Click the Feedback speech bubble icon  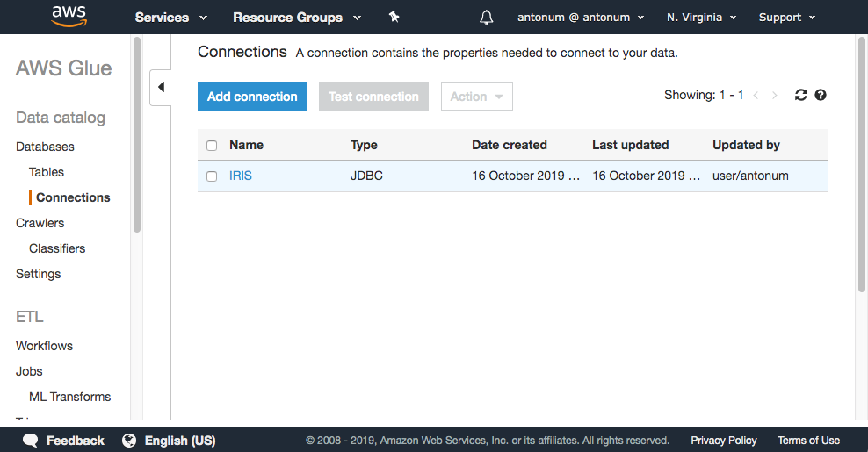[31, 441]
